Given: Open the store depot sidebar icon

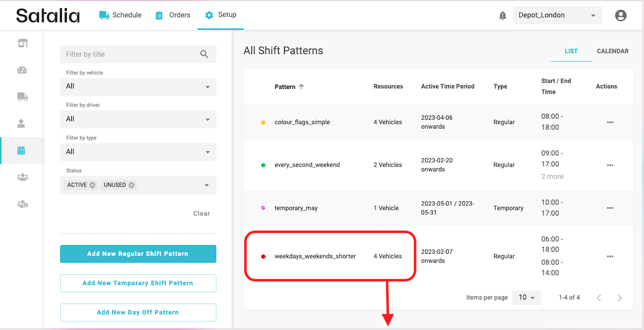Looking at the screenshot, I should point(22,44).
